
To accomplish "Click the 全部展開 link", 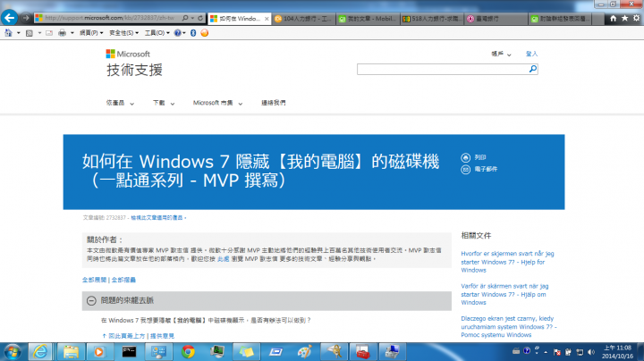I will (94, 280).
